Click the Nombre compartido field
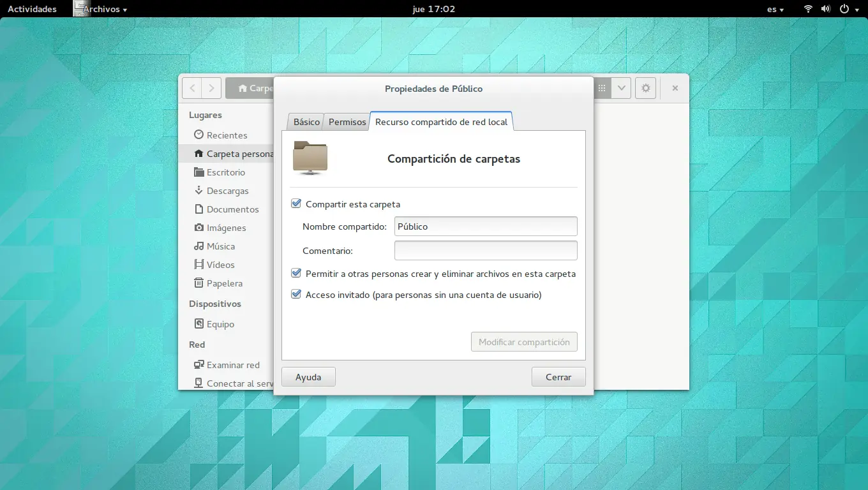 coord(486,226)
